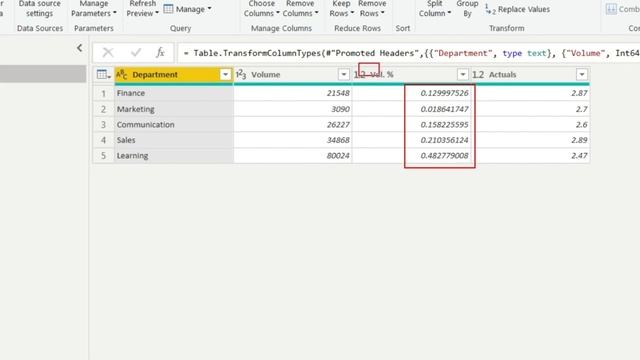
Task: Select row number 1
Action: pyautogui.click(x=103, y=93)
